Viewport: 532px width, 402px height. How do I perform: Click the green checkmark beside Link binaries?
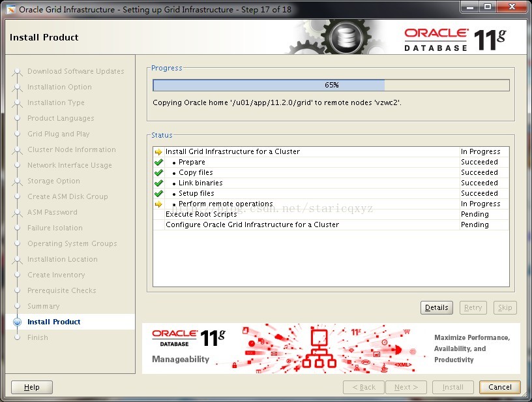click(158, 183)
